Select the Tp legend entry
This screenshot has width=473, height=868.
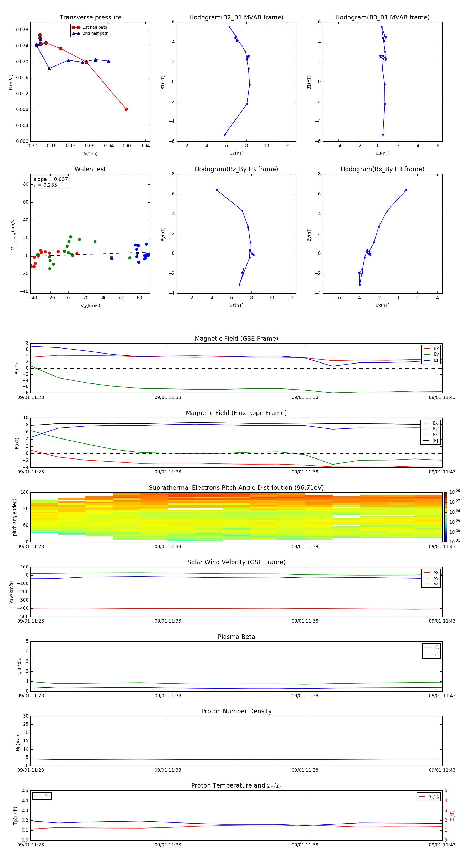[42, 796]
